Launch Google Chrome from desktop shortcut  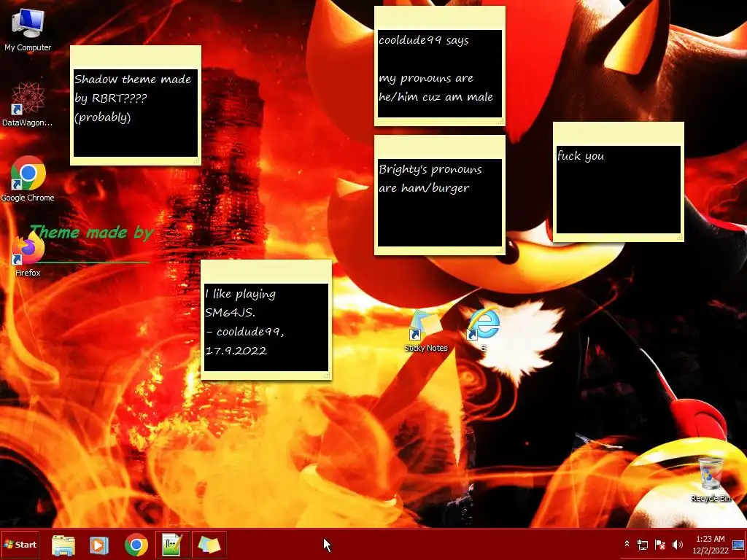(28, 179)
